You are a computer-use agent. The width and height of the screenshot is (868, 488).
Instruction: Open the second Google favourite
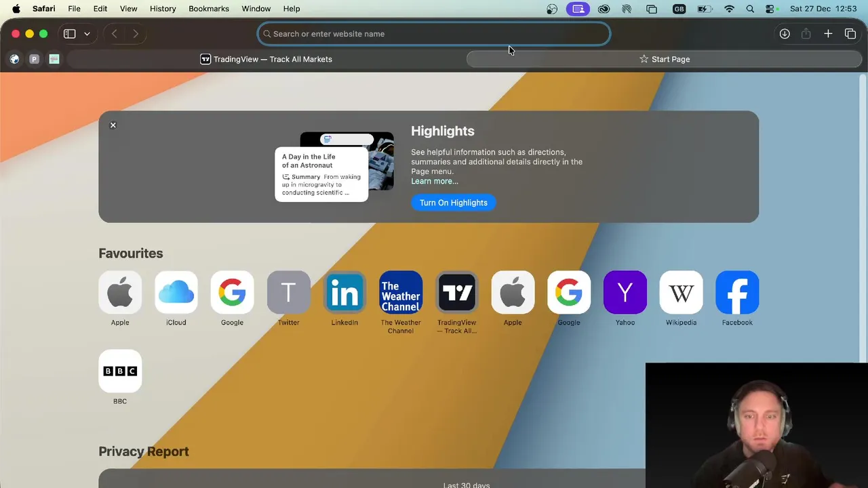pyautogui.click(x=569, y=293)
